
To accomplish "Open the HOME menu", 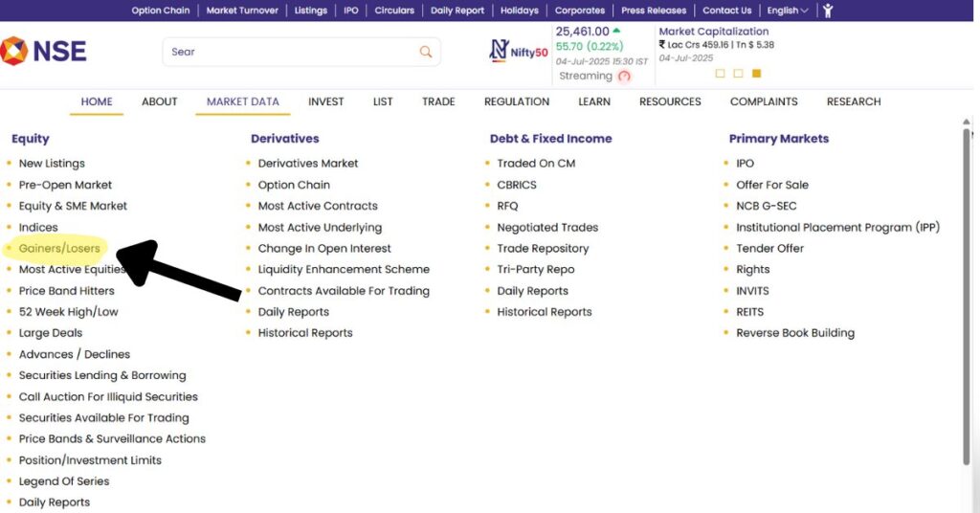I will point(97,101).
